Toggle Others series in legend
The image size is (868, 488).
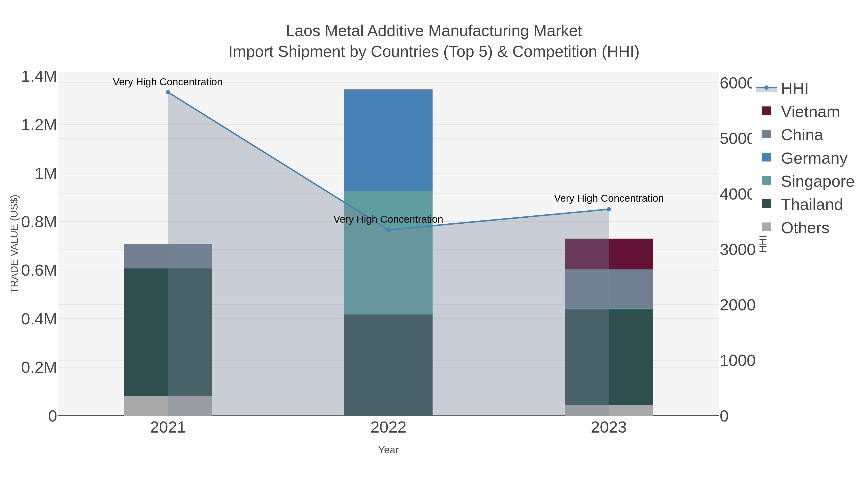click(x=796, y=228)
